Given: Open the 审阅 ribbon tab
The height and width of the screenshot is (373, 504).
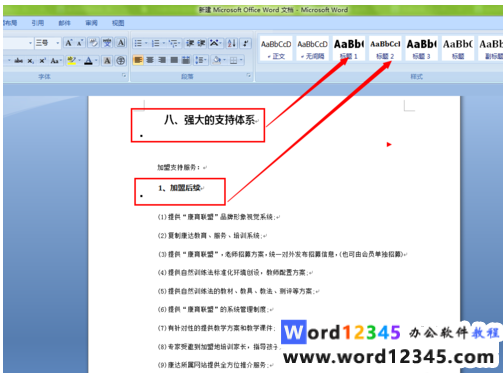Looking at the screenshot, I should (x=91, y=23).
